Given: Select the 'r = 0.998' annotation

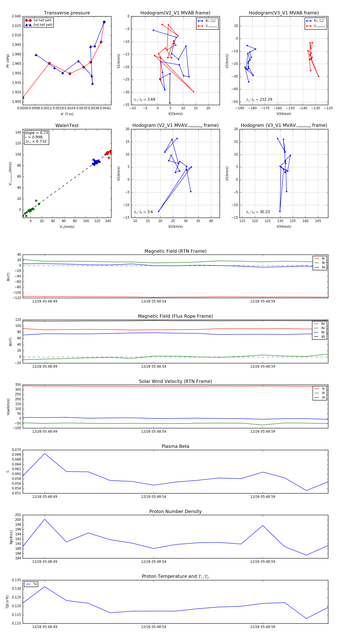Looking at the screenshot, I should coord(34,137).
